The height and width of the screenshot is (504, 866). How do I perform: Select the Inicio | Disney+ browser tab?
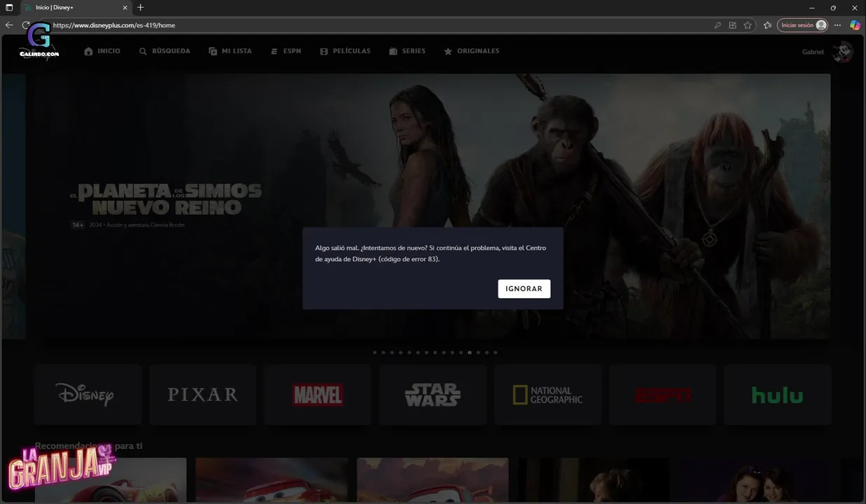[x=76, y=8]
